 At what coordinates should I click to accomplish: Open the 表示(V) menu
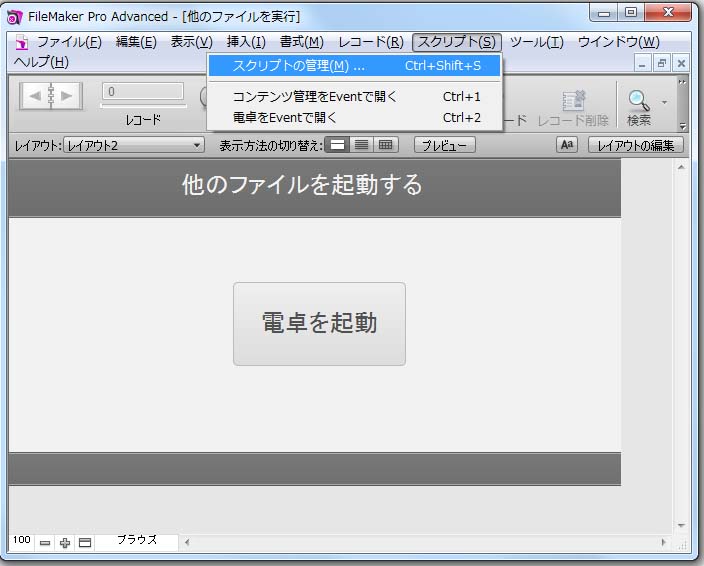coord(192,42)
